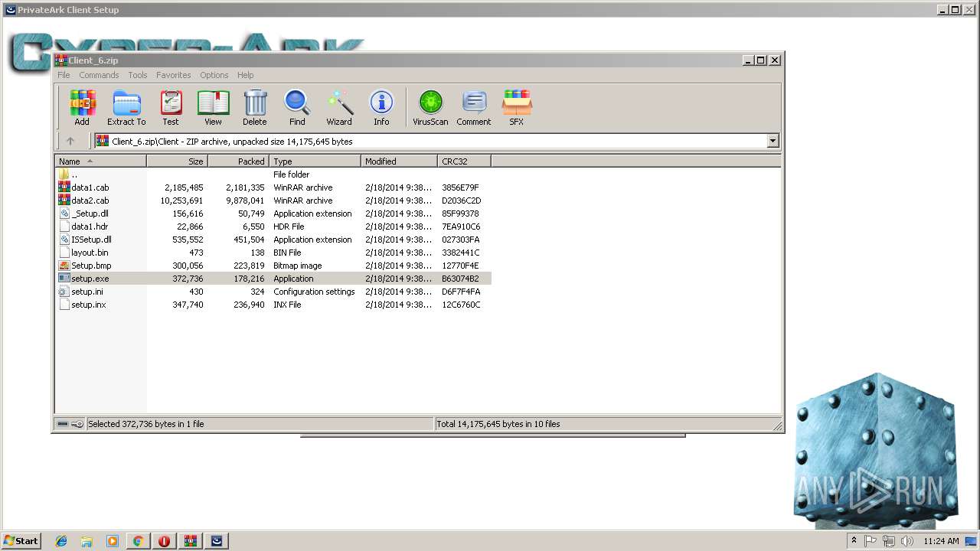Select the ISSetup.dll file row
This screenshot has width=980, height=551.
pyautogui.click(x=273, y=240)
